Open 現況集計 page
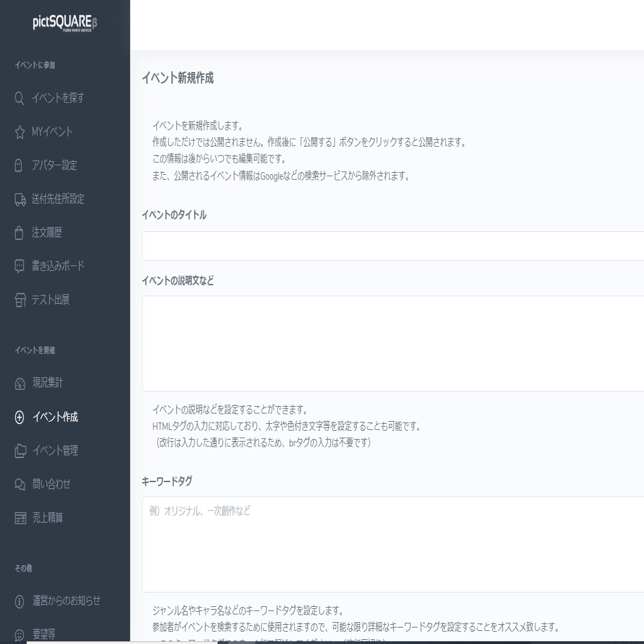Screen dimensions: 644x644 point(47,383)
